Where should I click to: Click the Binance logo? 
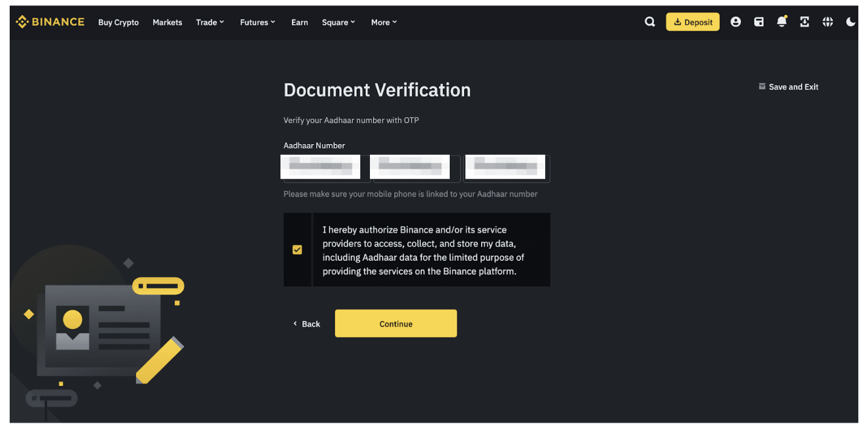click(x=50, y=22)
